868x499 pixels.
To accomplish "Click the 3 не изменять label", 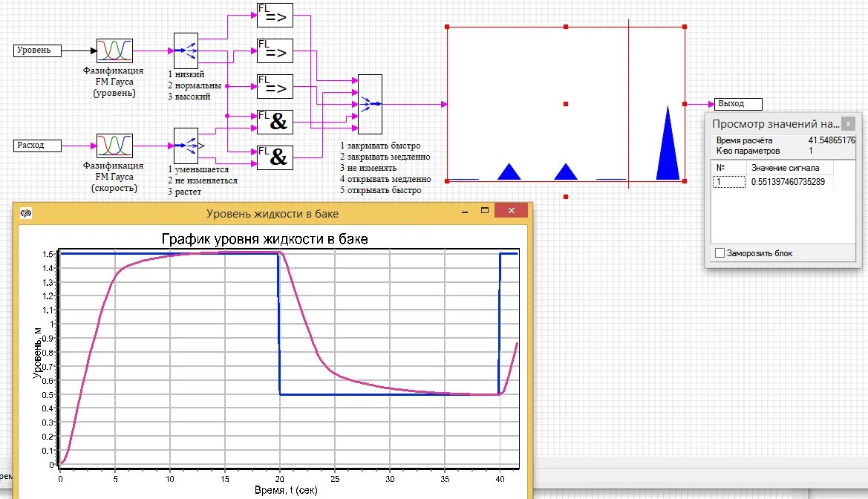I will 368,168.
